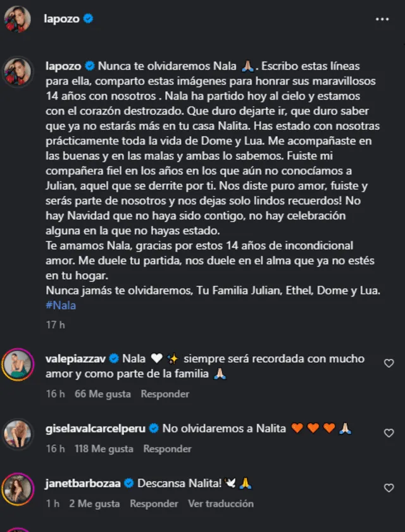Like valepiazzav's comment with the heart
Screen dimensions: 405x532
point(389,363)
